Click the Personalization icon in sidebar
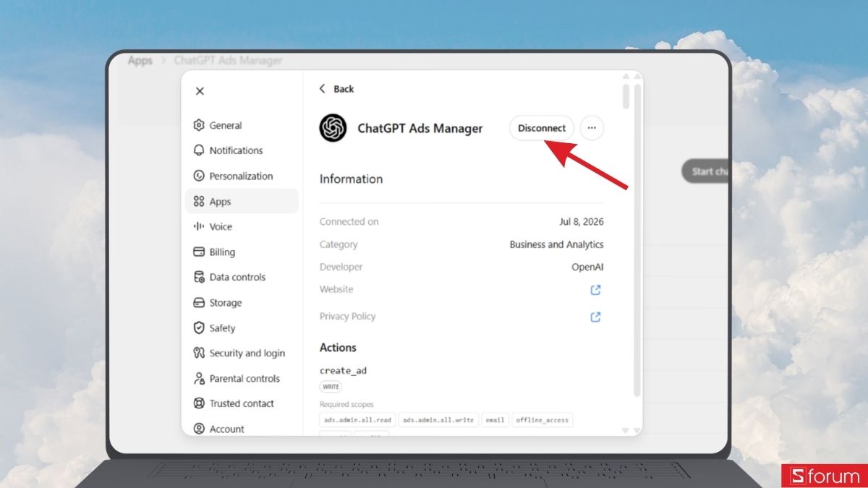The width and height of the screenshot is (868, 488). click(199, 176)
